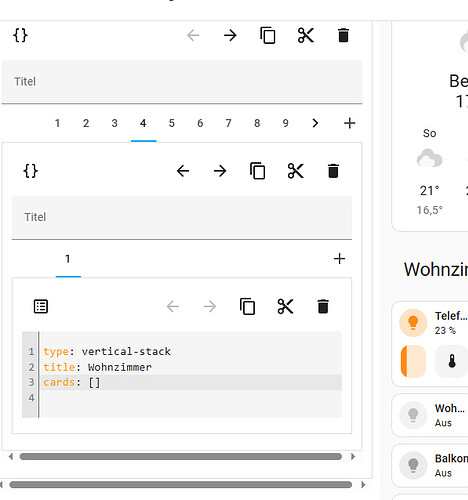Add a new card tab after tab 9
The image size is (468, 500).
point(349,123)
